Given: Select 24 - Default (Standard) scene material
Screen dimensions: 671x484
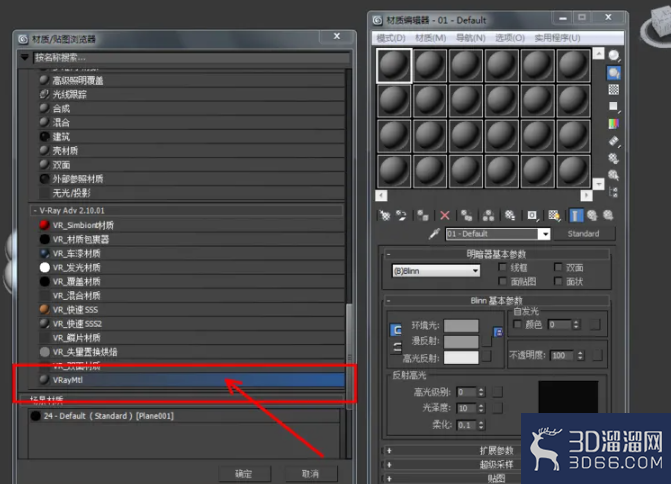Looking at the screenshot, I should [x=184, y=416].
